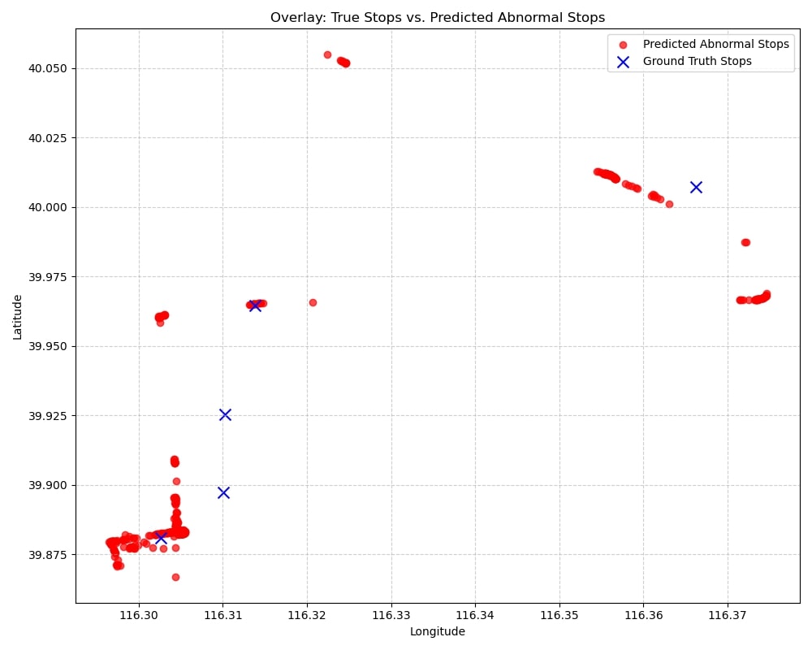Viewport: 812px width, 650px height.
Task: Click the lone red dot at latitude 39.901
Action: 176,482
